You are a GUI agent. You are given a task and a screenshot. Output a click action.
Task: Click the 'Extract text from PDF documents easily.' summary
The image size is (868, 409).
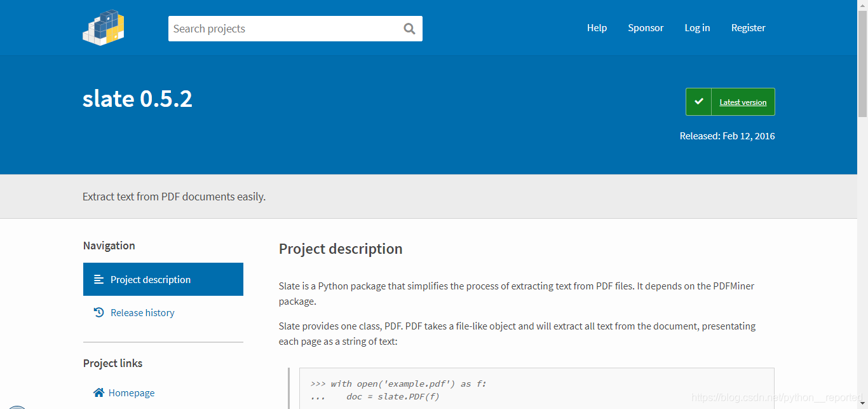174,197
